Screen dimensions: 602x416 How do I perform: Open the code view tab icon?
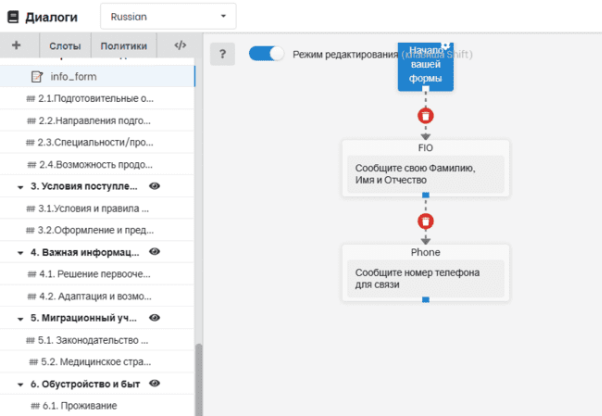coord(180,45)
